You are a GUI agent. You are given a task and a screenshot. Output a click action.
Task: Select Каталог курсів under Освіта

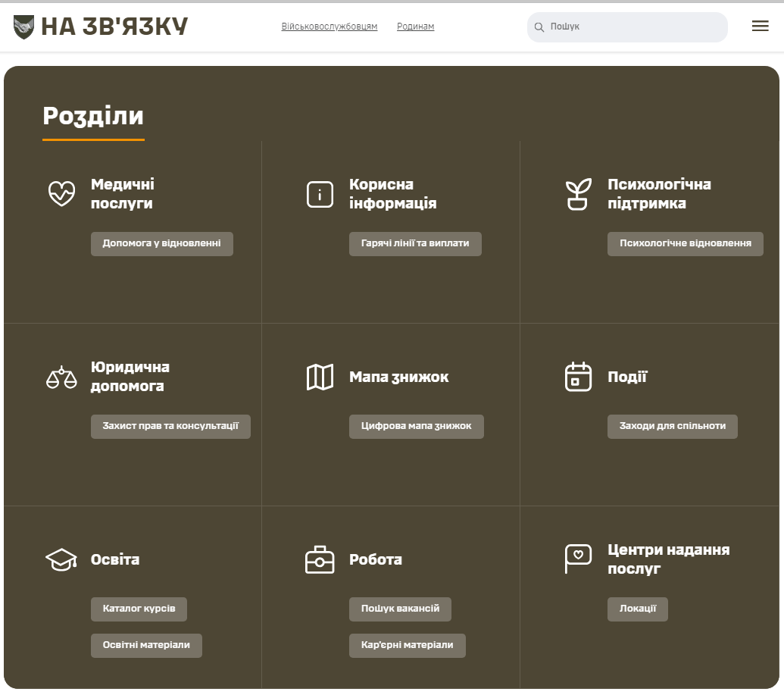click(x=139, y=609)
